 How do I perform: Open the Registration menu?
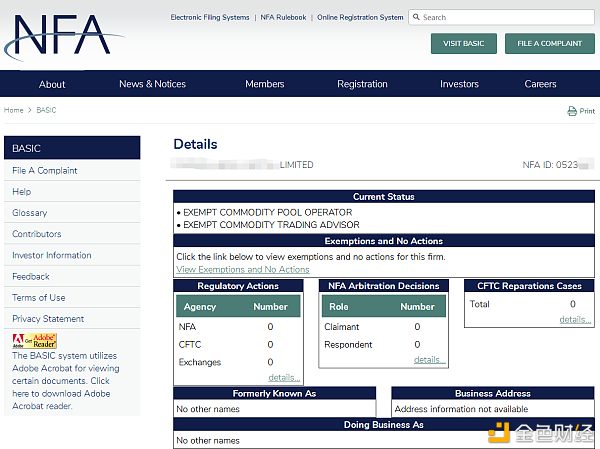tap(362, 84)
